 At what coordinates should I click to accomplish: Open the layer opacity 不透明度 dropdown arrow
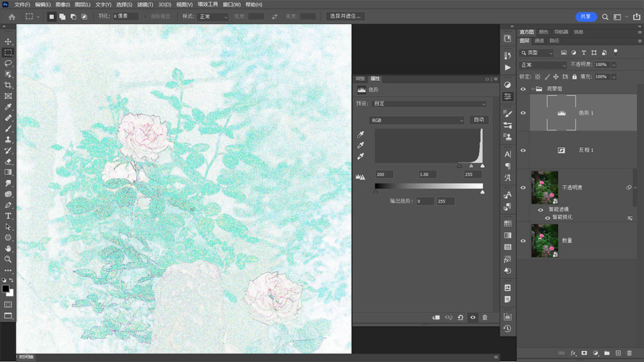tap(613, 65)
